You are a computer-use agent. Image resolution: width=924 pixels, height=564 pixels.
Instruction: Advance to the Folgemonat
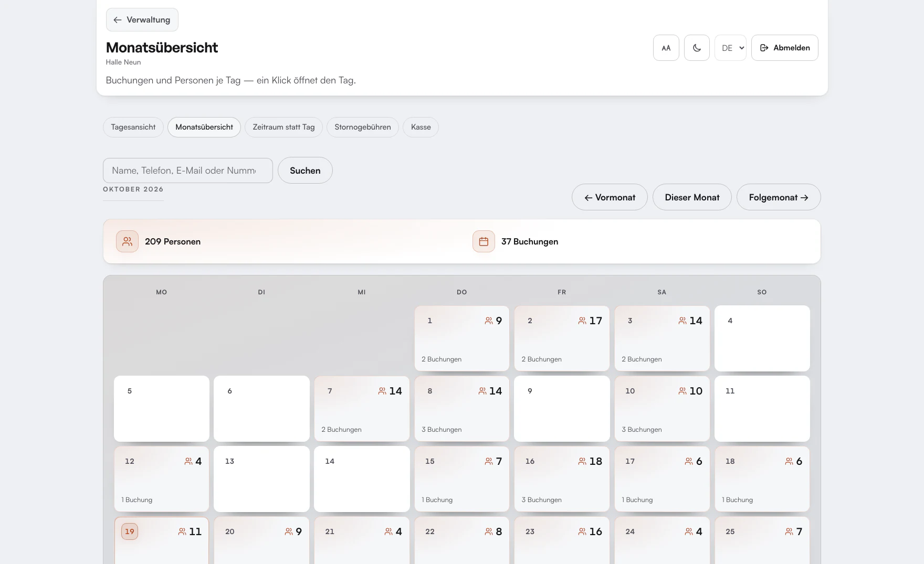[779, 197]
